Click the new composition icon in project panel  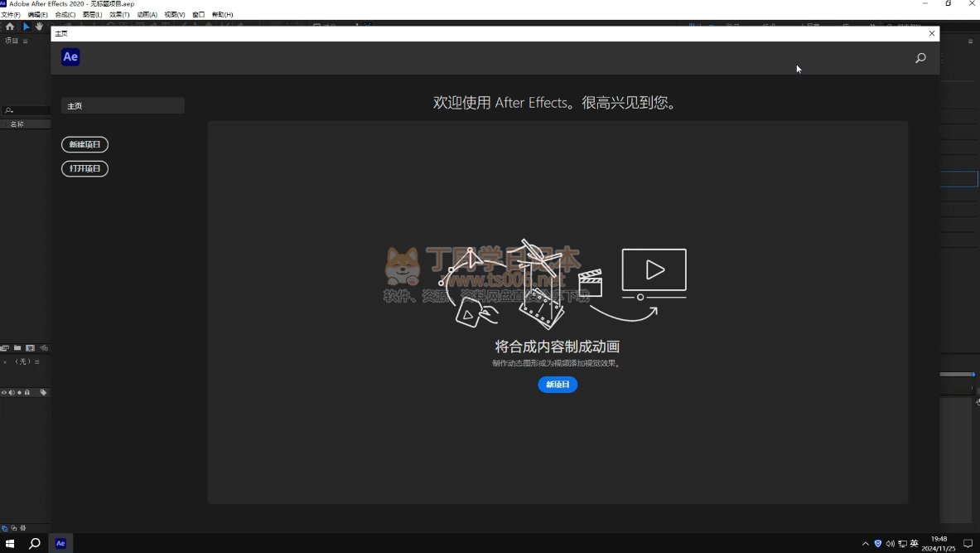pyautogui.click(x=31, y=348)
